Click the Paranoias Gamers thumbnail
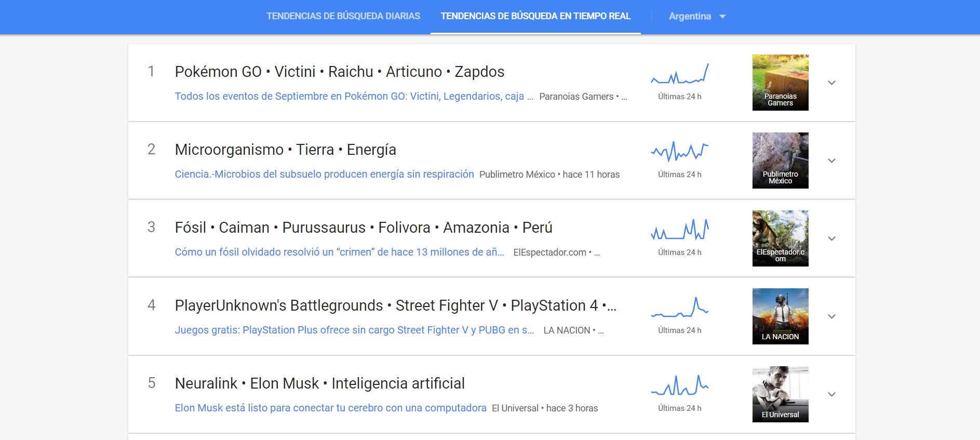Screen dimensions: 980x440 click(780, 83)
